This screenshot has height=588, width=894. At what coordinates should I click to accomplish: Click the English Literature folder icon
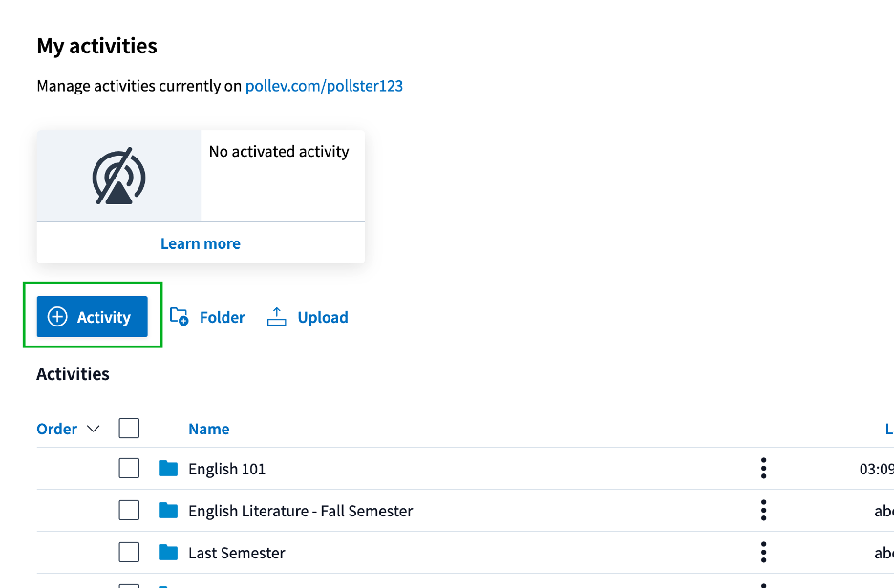(x=168, y=511)
